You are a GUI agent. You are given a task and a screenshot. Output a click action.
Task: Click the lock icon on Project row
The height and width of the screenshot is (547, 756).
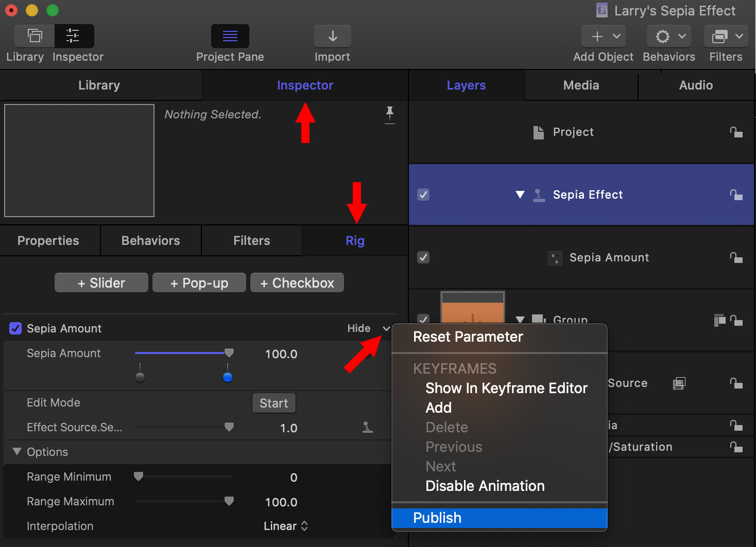pyautogui.click(x=736, y=132)
